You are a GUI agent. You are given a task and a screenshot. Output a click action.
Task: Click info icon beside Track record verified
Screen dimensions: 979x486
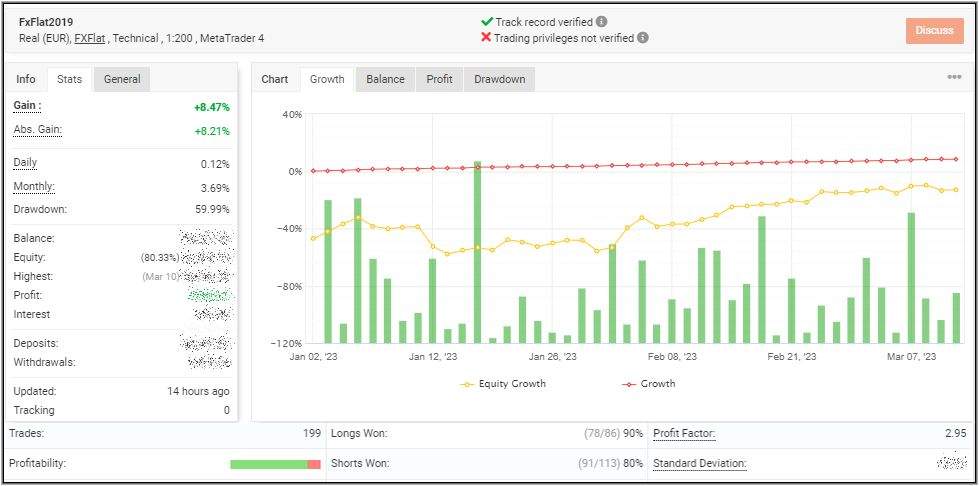601,21
